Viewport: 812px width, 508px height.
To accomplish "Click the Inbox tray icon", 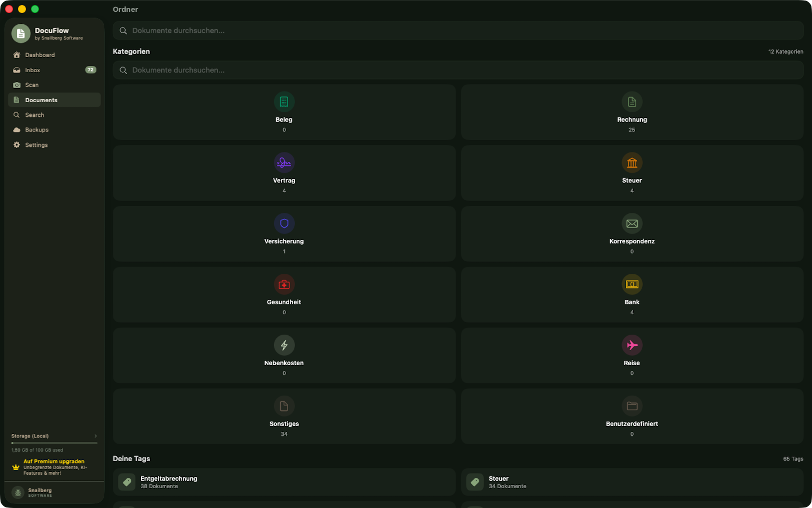I will pos(17,70).
